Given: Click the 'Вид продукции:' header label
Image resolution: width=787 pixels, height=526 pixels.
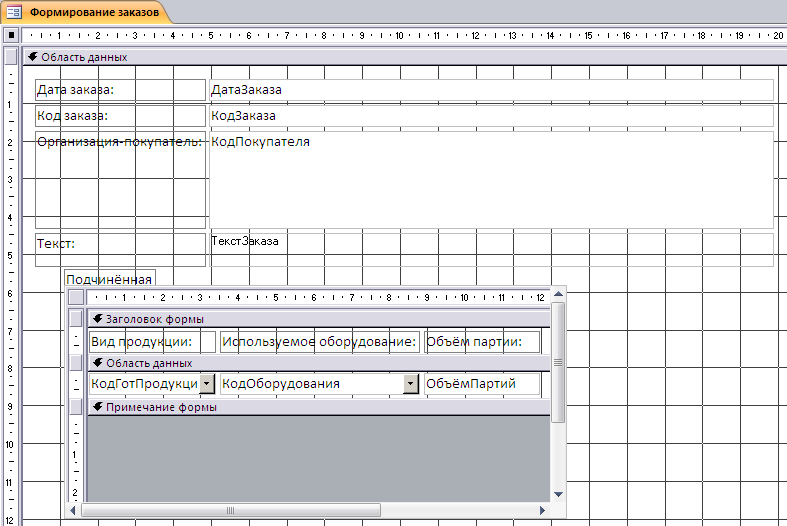Looking at the screenshot, I should click(153, 342).
